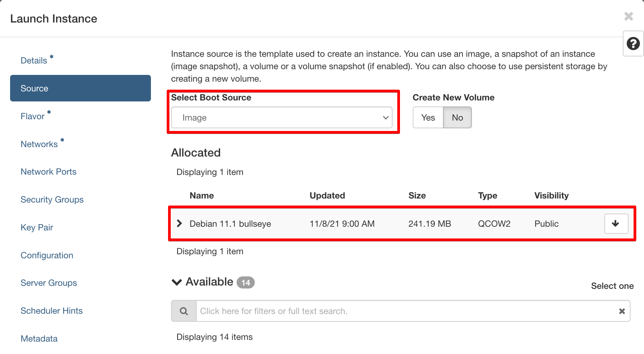Open the Key Pair step

[37, 227]
